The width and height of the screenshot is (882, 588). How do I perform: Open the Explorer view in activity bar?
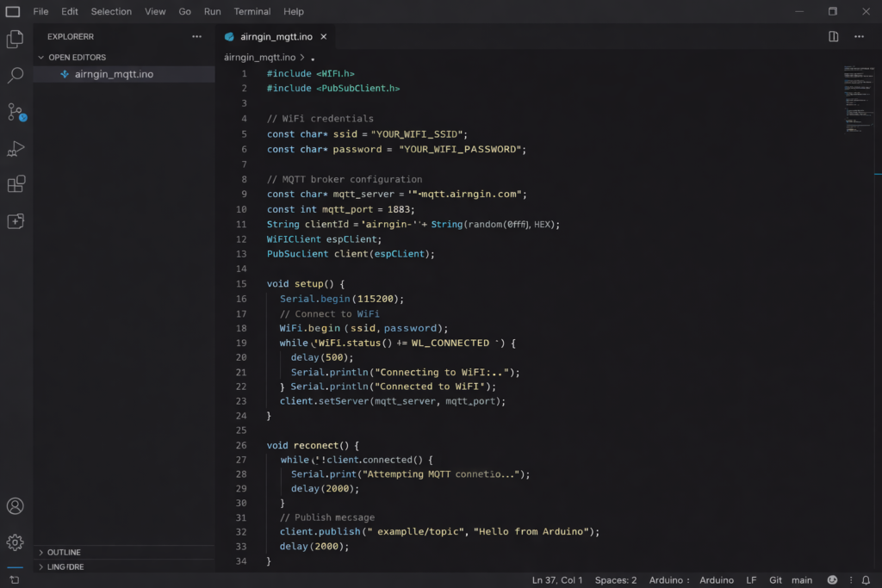pyautogui.click(x=15, y=39)
